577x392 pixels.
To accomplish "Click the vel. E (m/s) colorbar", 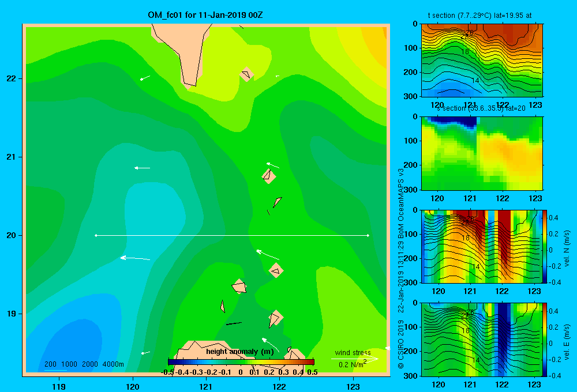I will point(545,339).
